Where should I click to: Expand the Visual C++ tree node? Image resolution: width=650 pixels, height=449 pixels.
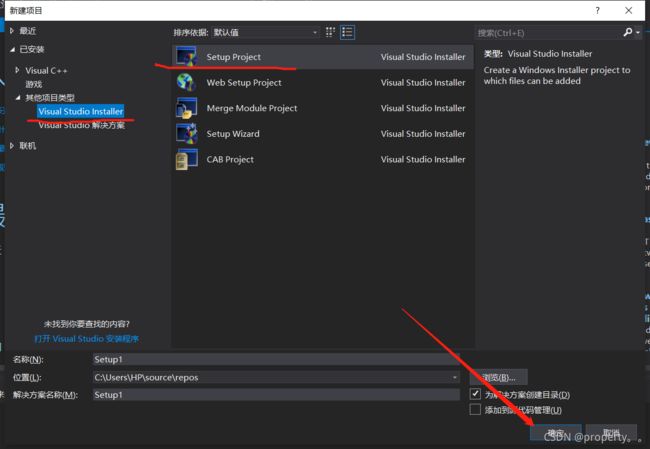[x=18, y=71]
